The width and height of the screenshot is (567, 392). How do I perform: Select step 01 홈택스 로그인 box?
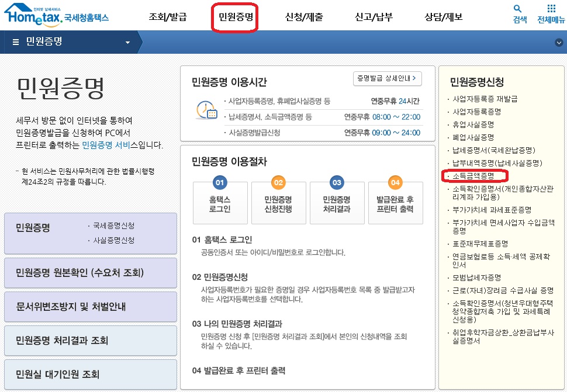pos(220,202)
